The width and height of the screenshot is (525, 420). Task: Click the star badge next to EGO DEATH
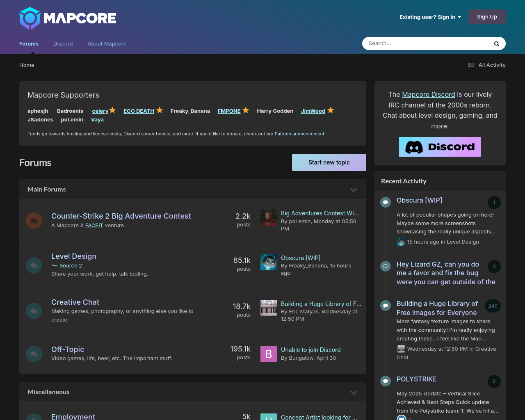(x=160, y=110)
